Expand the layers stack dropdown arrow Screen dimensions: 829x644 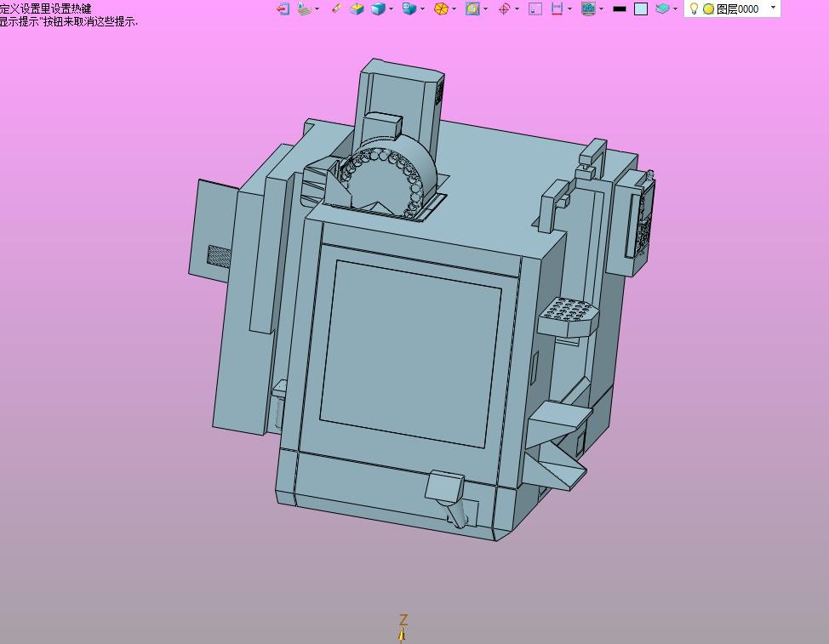675,9
